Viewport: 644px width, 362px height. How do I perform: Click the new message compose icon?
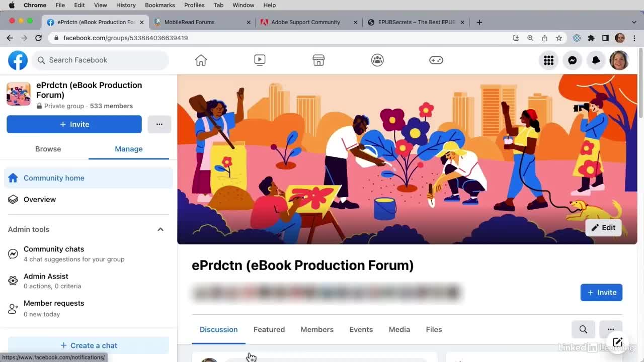618,342
